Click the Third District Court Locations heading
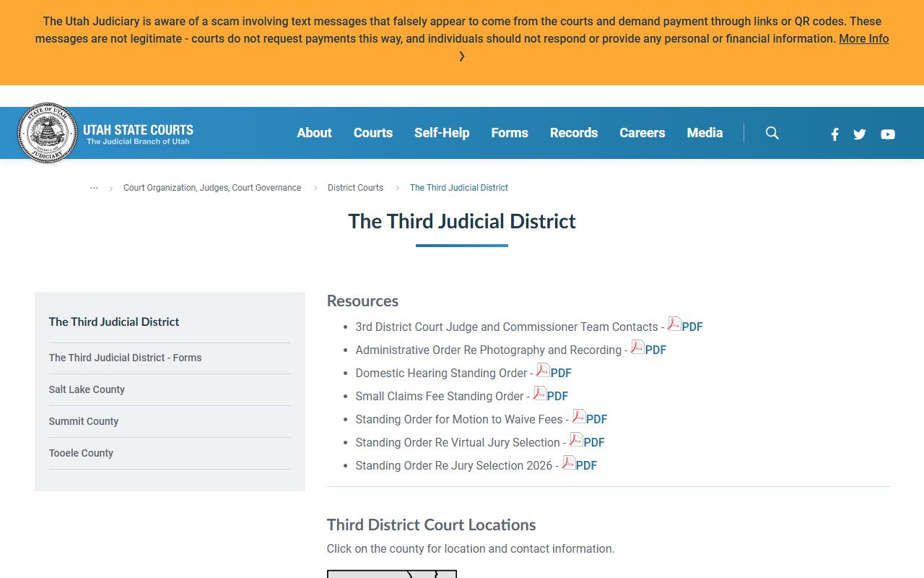The width and height of the screenshot is (924, 578). 432,525
